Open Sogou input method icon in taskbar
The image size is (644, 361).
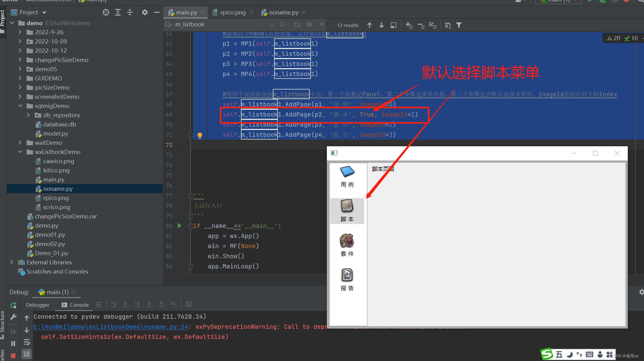(x=547, y=354)
